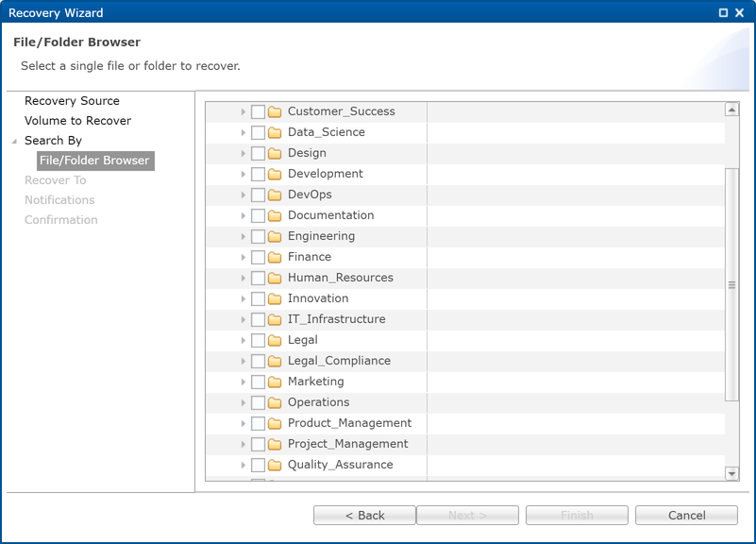The image size is (756, 544).
Task: Expand the Engineering folder tree node
Action: click(x=243, y=236)
